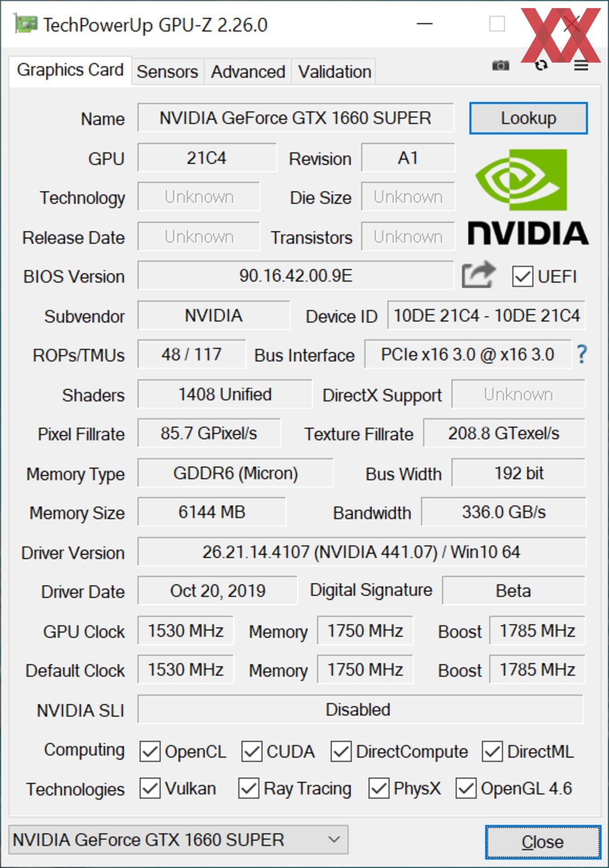Click the refresh icon in the toolbar

coord(541,65)
